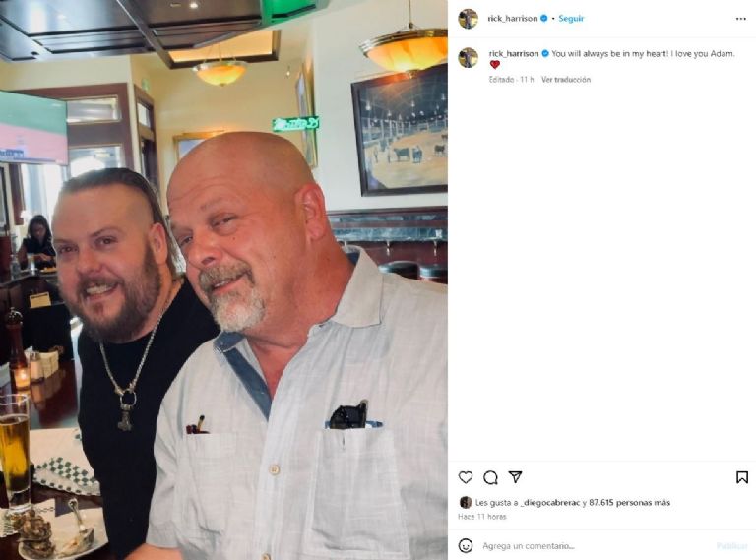
Task: Click the verified badge in the header
Action: pos(543,19)
